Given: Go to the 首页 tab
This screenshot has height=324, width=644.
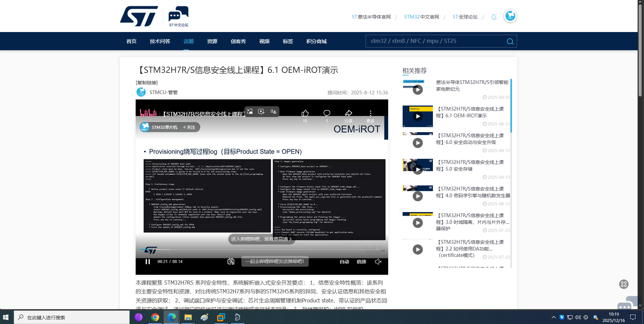Looking at the screenshot, I should pyautogui.click(x=131, y=41).
